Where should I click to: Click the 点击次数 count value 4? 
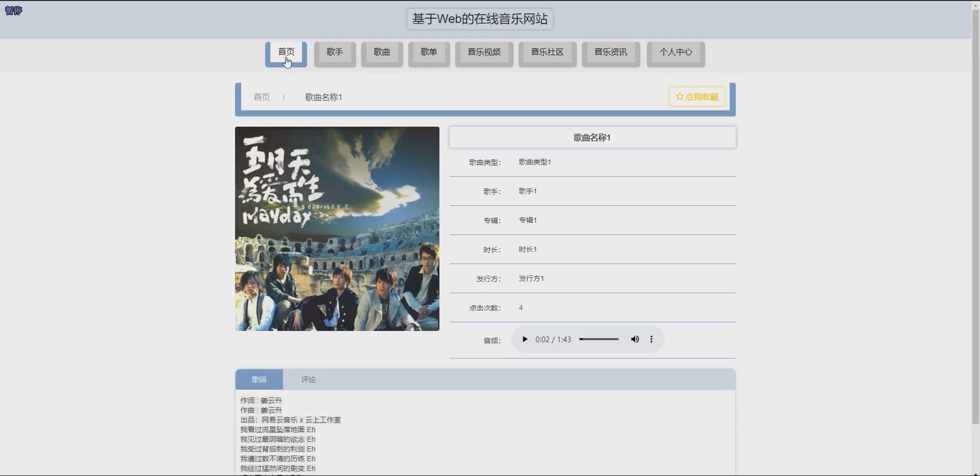521,308
